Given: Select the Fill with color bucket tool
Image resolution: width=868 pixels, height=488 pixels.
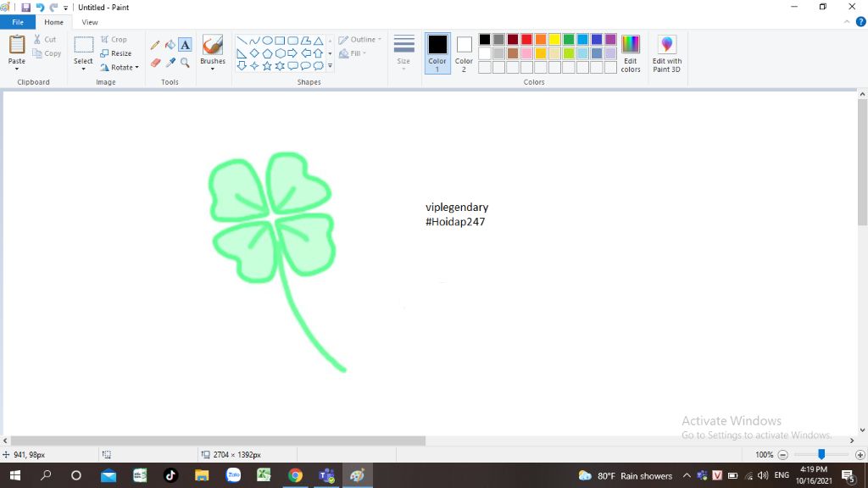Looking at the screenshot, I should click(170, 45).
